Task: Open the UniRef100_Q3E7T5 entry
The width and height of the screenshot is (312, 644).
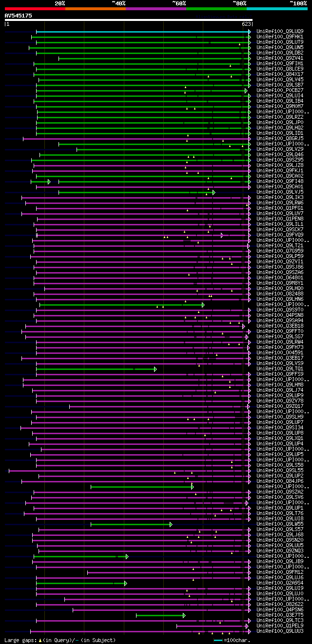Action: tap(280, 615)
